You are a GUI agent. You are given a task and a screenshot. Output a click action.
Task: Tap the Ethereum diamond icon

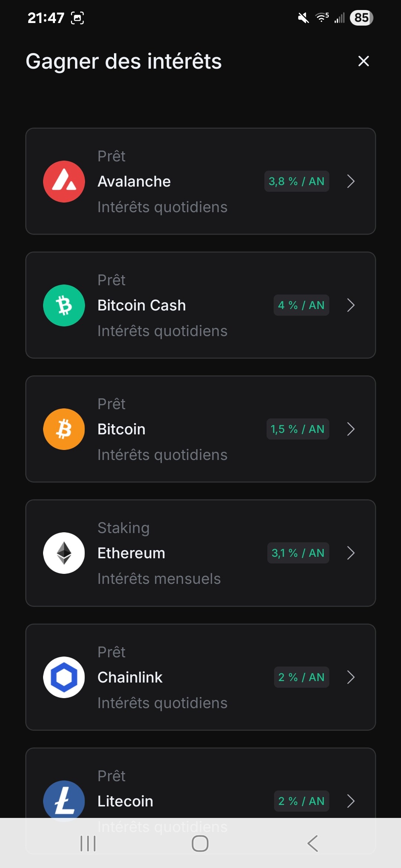pos(64,553)
